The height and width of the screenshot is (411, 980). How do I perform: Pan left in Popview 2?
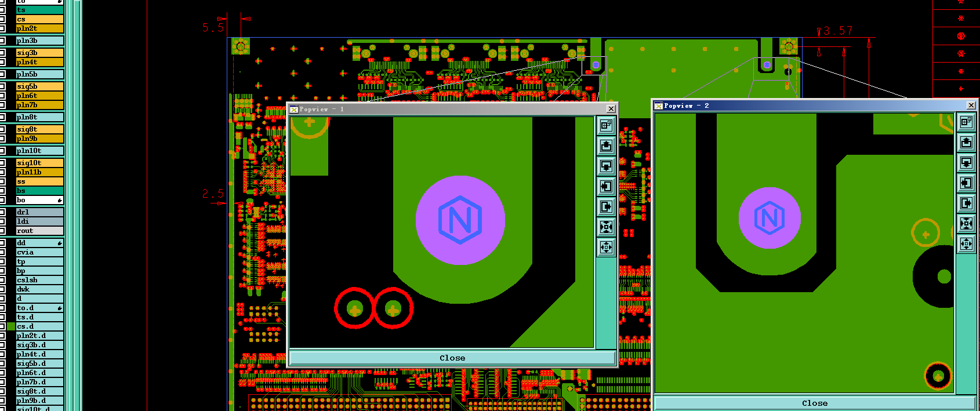(x=966, y=183)
